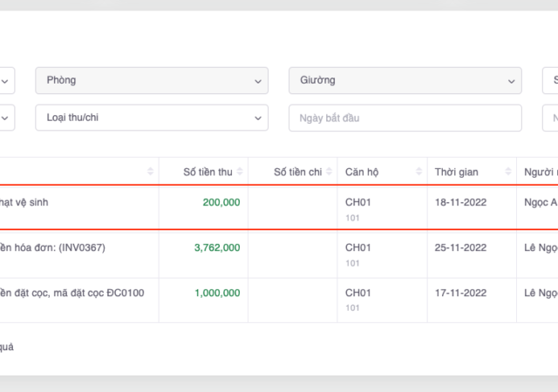
Task: Click the 3,762,000 amount cell
Action: tap(215, 247)
